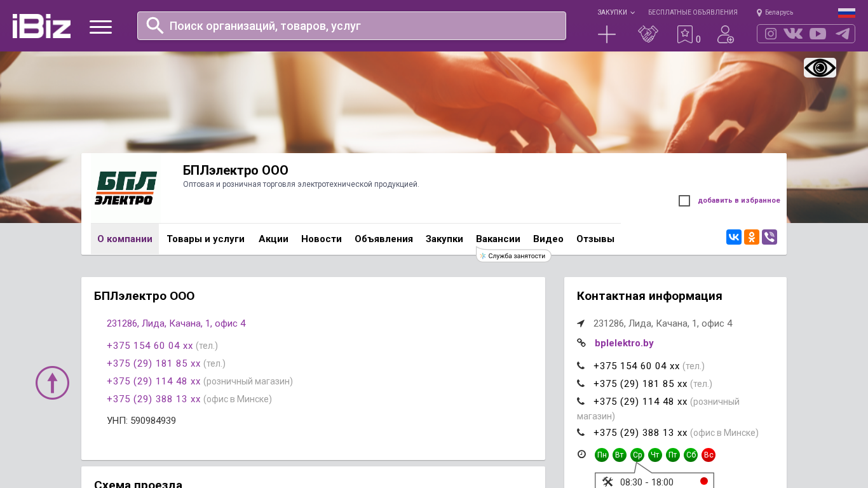Screen dimensions: 868x488
Task: Check the add to favorites checkbox
Action: pos(684,201)
